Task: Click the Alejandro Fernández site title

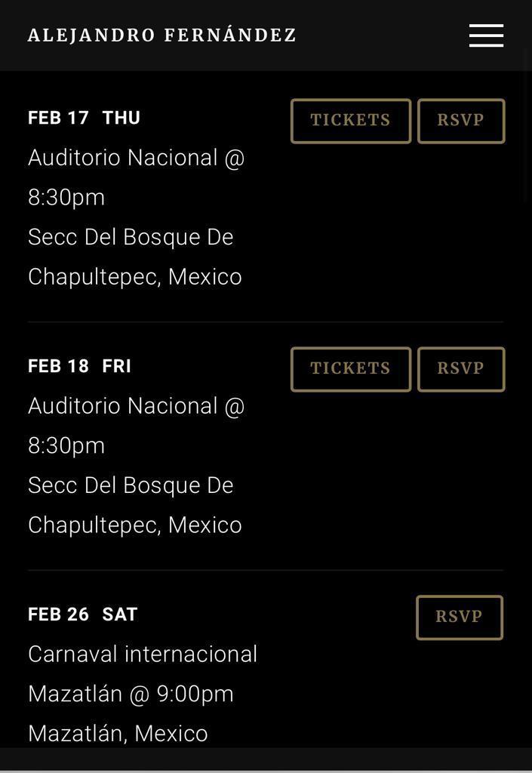Action: point(162,35)
